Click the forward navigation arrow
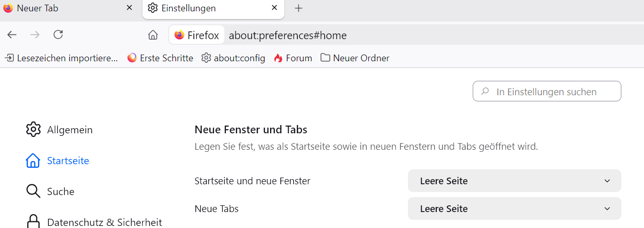The image size is (644, 228). point(35,35)
